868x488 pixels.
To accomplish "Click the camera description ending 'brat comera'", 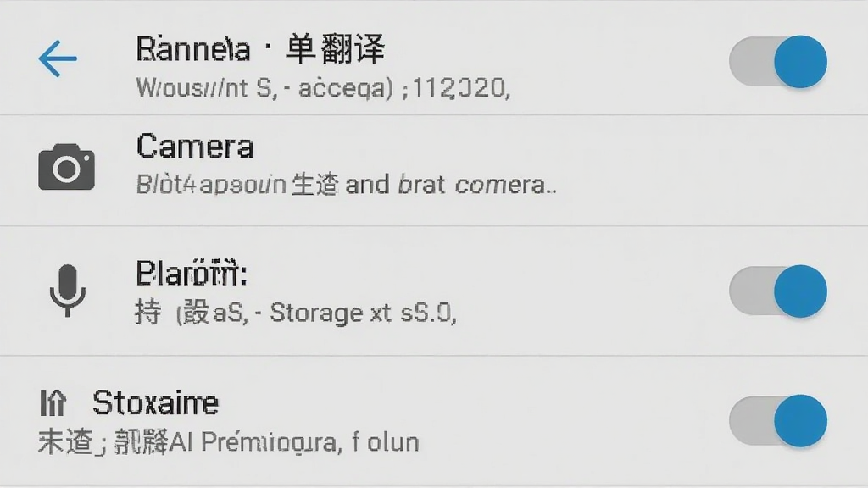I will (347, 184).
